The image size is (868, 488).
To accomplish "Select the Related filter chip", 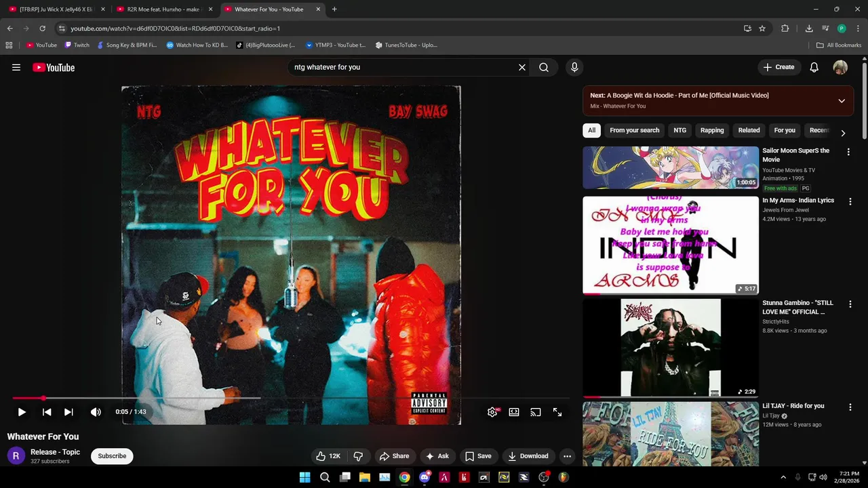I will point(749,130).
